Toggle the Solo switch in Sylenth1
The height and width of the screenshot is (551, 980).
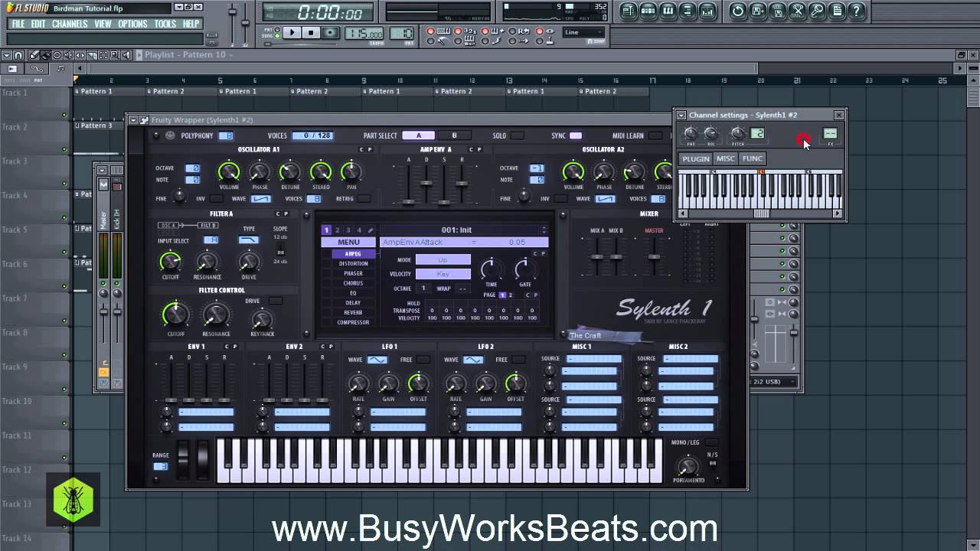(517, 135)
